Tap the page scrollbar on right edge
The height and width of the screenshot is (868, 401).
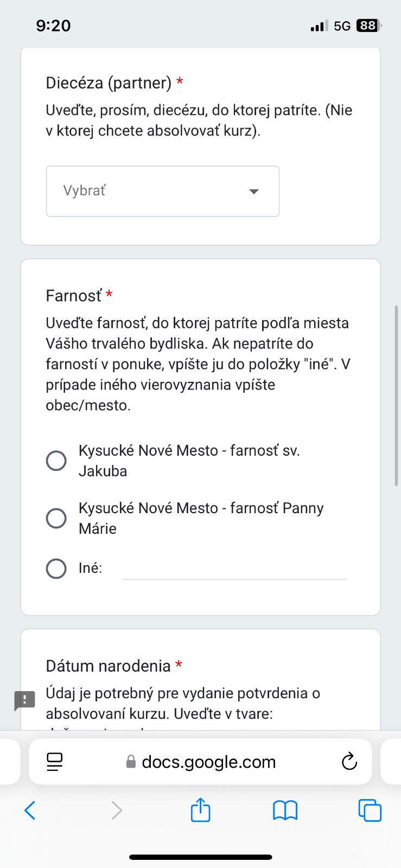pos(397,396)
